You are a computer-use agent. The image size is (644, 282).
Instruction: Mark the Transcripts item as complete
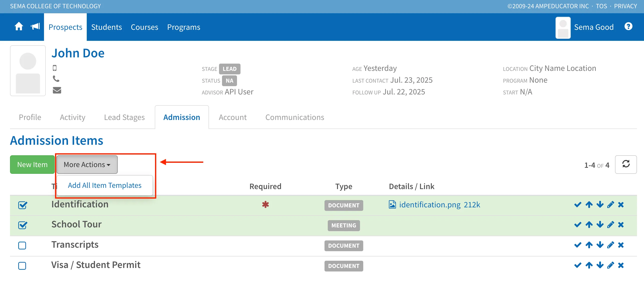[578, 245]
